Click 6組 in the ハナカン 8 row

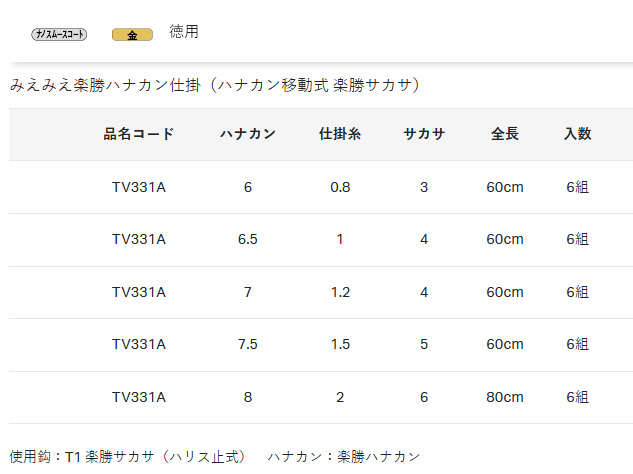click(x=578, y=397)
